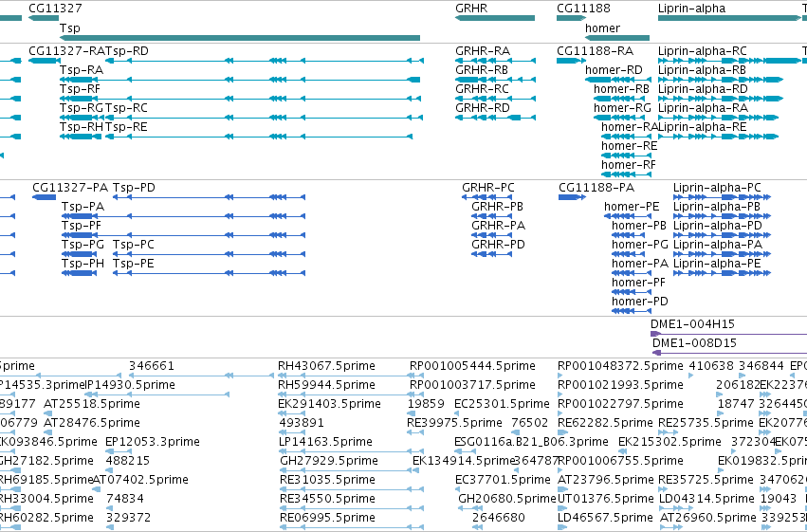Click the CG11327 gene label
Image resolution: width=807 pixels, height=532 pixels.
(x=55, y=9)
